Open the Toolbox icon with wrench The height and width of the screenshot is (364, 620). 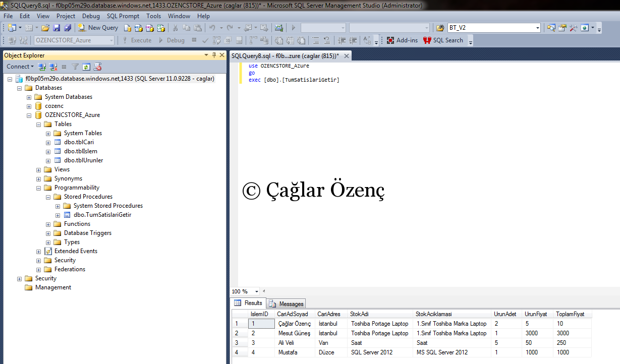(573, 28)
